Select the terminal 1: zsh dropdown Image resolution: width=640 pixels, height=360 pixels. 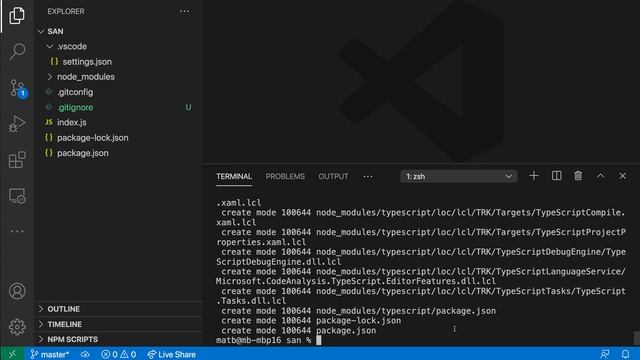coord(459,176)
